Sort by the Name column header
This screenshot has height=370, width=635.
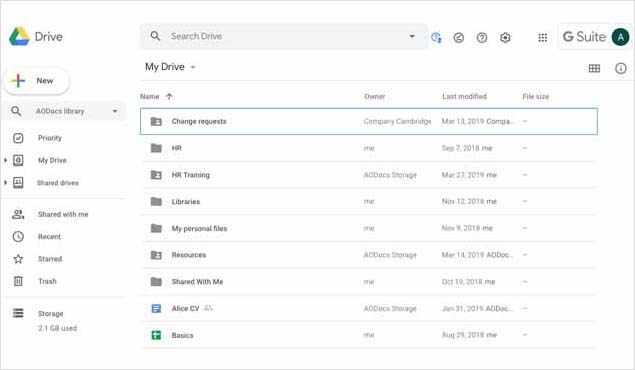[x=150, y=96]
